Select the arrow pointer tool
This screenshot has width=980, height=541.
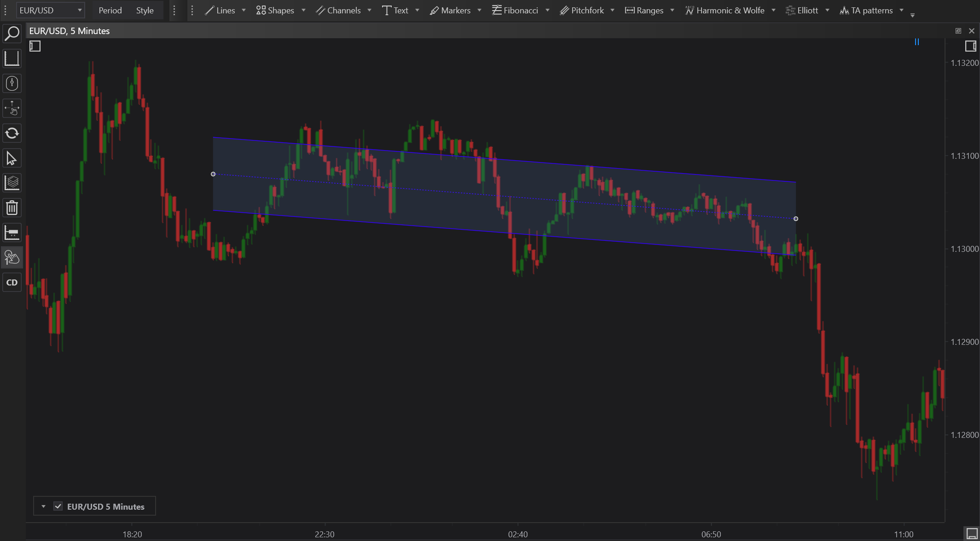click(12, 158)
